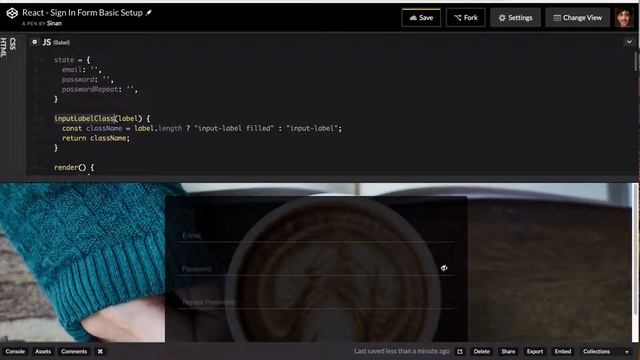Click the keyboard shortcuts command icon
The width and height of the screenshot is (640, 360).
(x=100, y=351)
